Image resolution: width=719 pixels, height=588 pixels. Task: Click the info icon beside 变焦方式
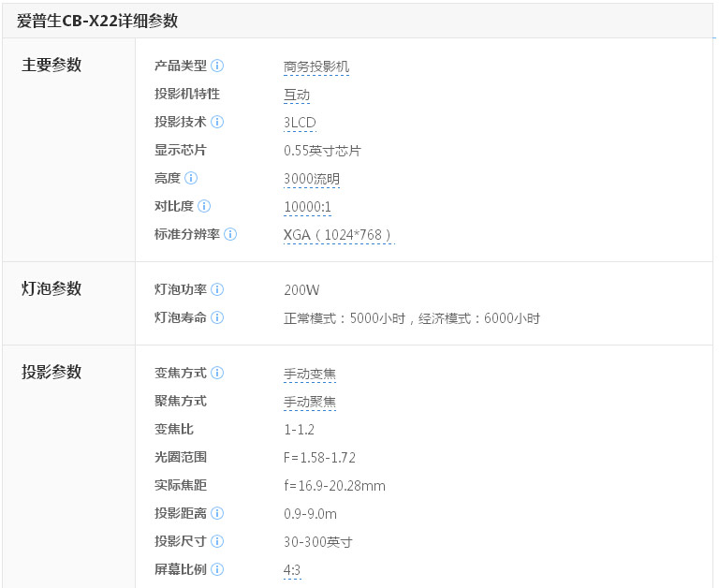click(217, 373)
